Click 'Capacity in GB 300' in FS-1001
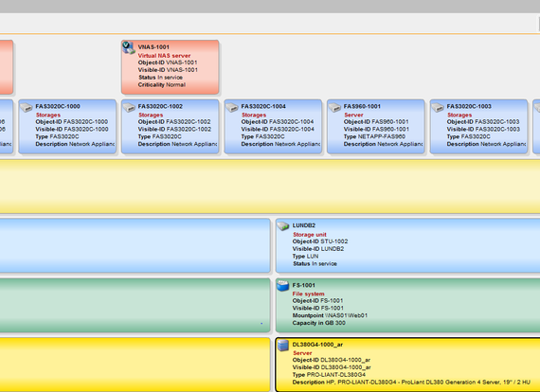 (x=319, y=323)
